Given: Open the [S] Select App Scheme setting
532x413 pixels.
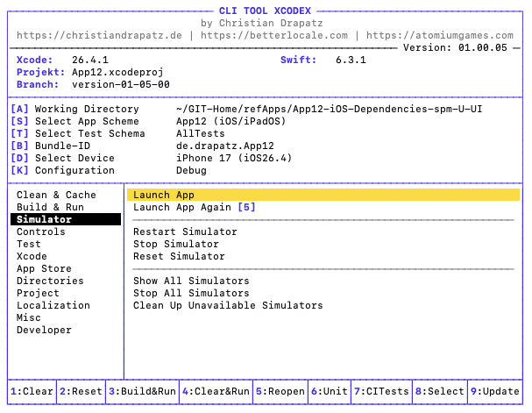Looking at the screenshot, I should (x=74, y=121).
